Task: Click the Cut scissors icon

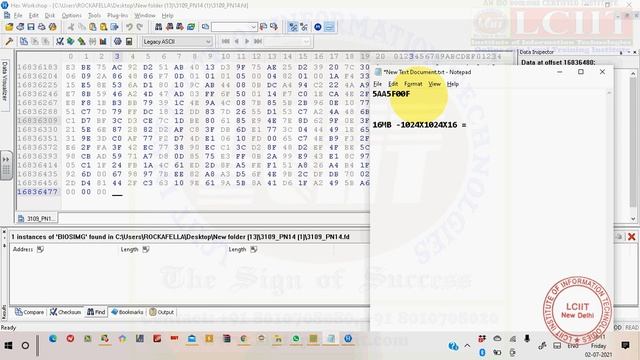Action: [71, 27]
